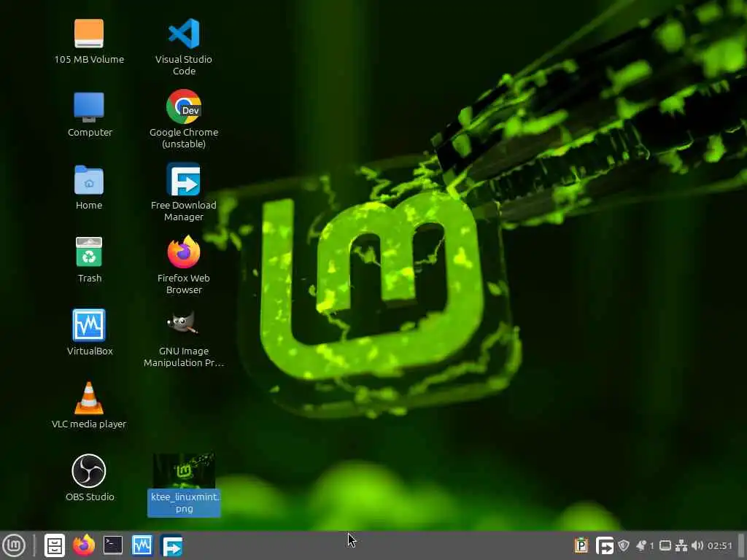Click the display tray icon in the panel
The image size is (747, 560).
pyautogui.click(x=665, y=545)
